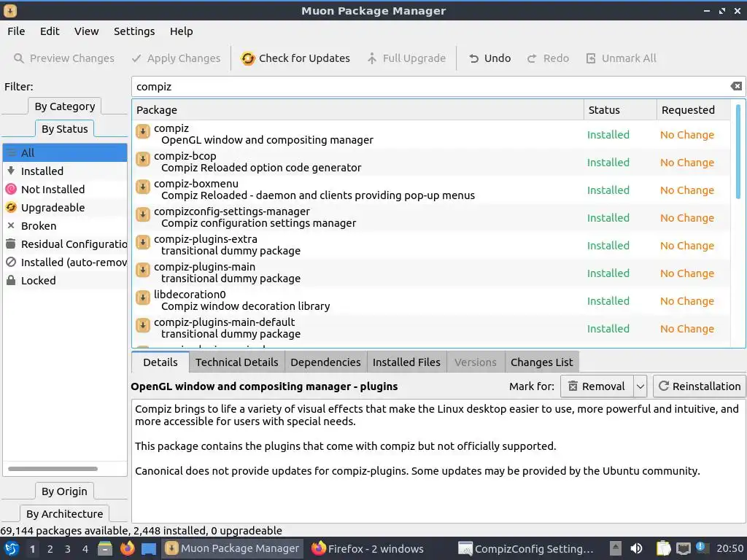This screenshot has height=560, width=747.
Task: Switch to Firefox - 2 windows taskbar entry
Action: [368, 548]
